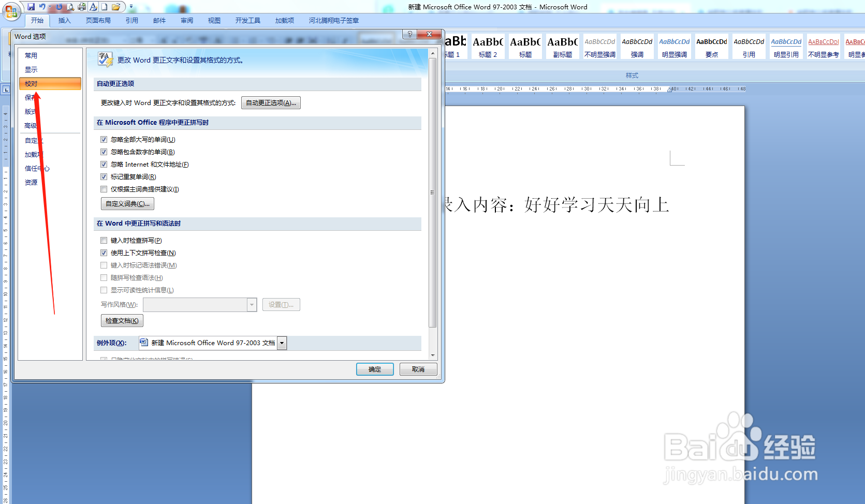Enable 仅根据主词典提供建议 checkbox
The height and width of the screenshot is (504, 865).
[x=104, y=189]
